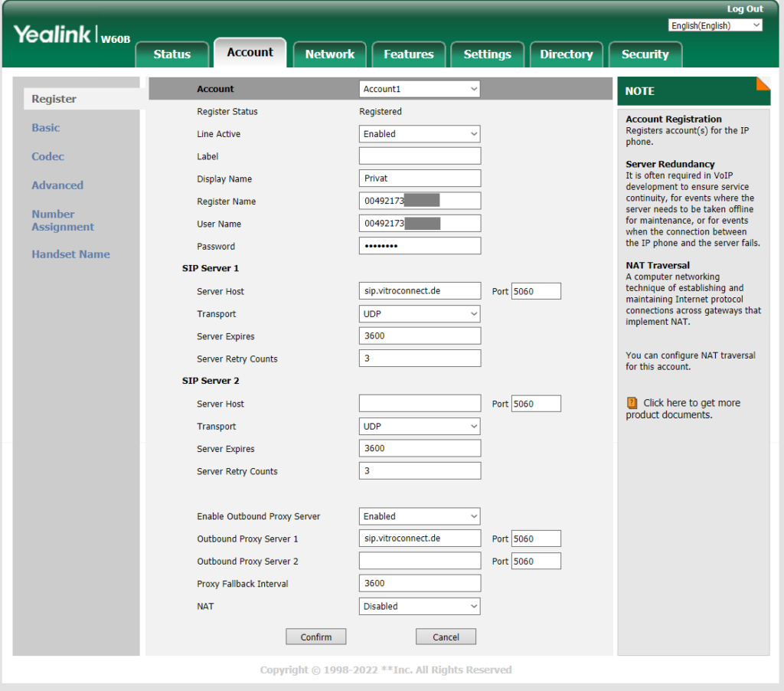Viewport: 784px width, 691px height.
Task: Click the Confirm button
Action: point(316,637)
